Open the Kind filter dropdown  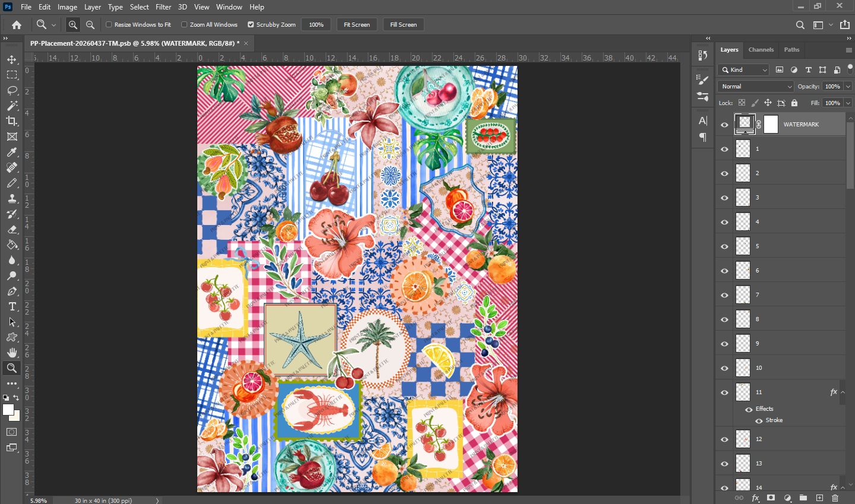744,69
